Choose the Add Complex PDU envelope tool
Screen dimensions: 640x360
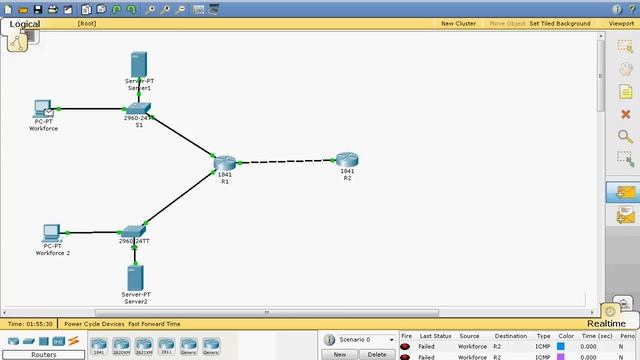pos(625,215)
